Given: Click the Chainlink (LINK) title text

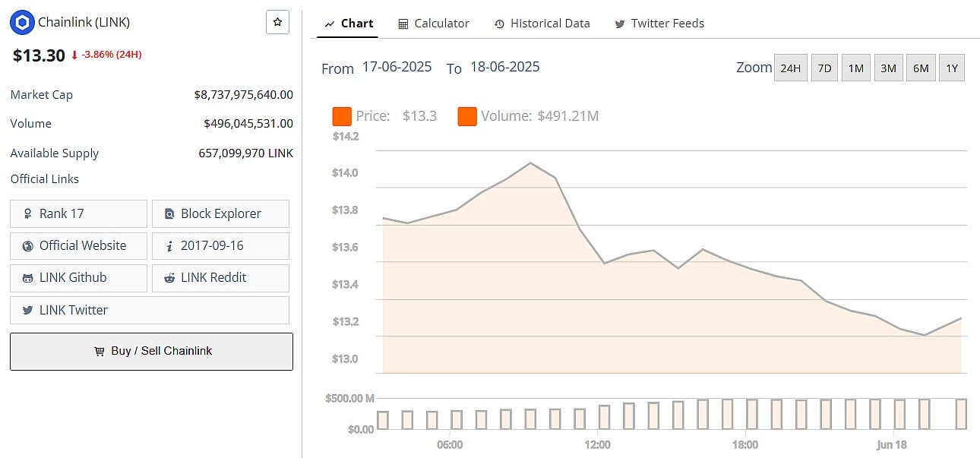Looking at the screenshot, I should pos(84,22).
